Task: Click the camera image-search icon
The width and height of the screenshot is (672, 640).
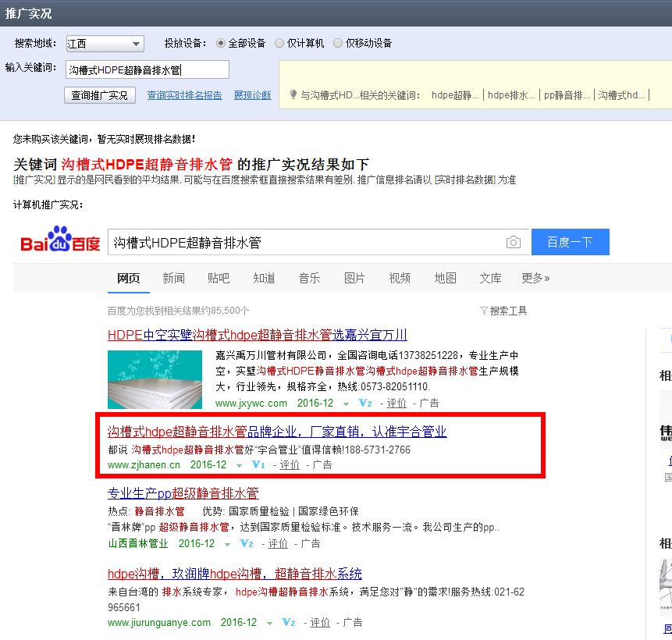Action: [513, 242]
